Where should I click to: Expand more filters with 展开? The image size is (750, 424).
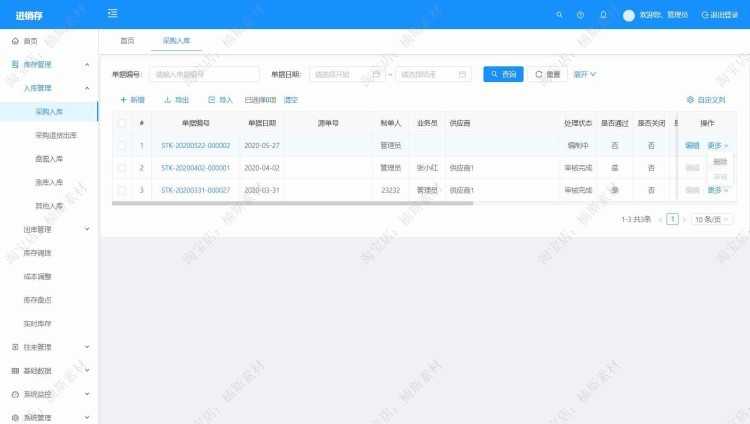click(x=585, y=74)
